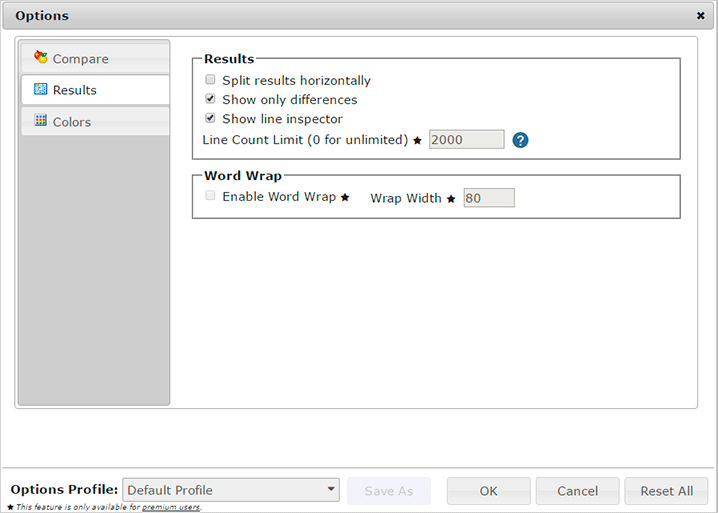Close the Options dialog with X
718x513 pixels.
[700, 16]
